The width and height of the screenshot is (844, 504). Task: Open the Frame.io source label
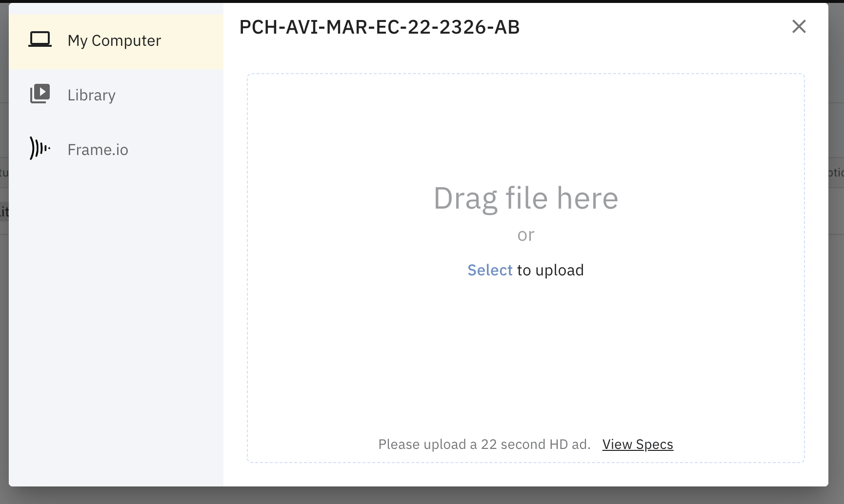tap(98, 150)
